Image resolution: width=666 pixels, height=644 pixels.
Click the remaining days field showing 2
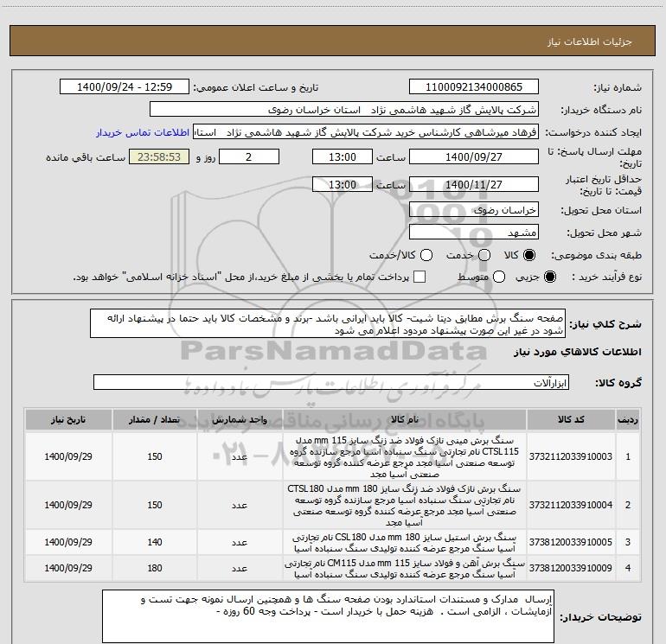coord(249,156)
